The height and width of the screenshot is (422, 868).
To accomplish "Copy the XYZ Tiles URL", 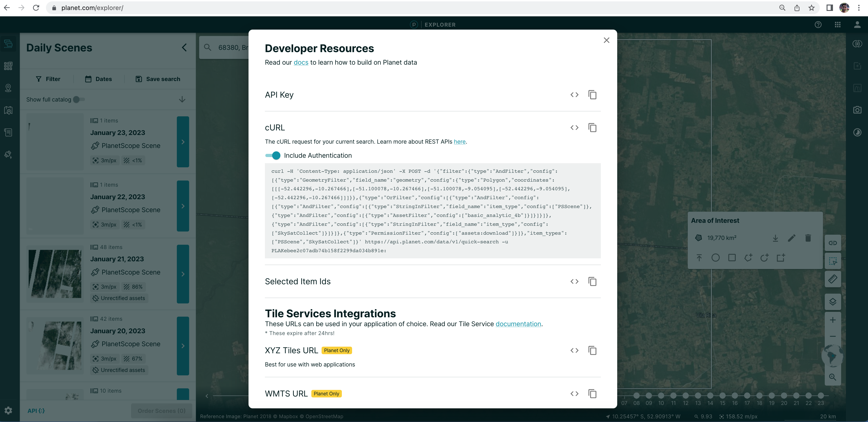I will pos(592,351).
